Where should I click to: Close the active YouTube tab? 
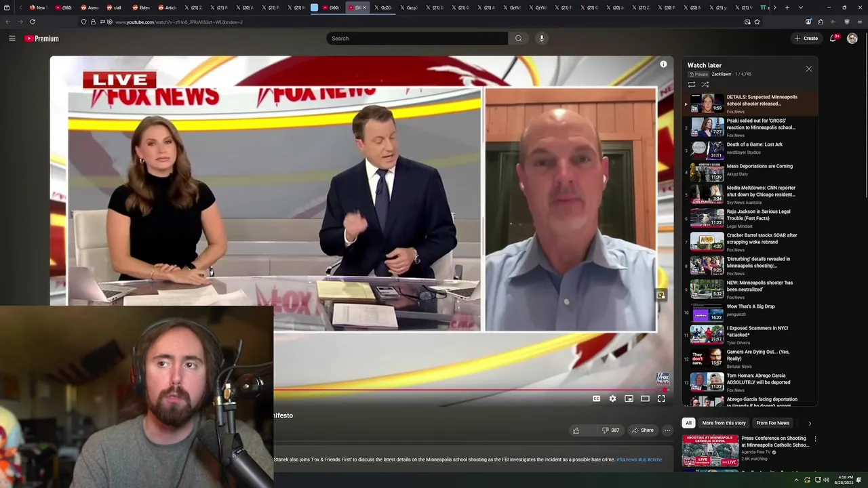click(364, 7)
